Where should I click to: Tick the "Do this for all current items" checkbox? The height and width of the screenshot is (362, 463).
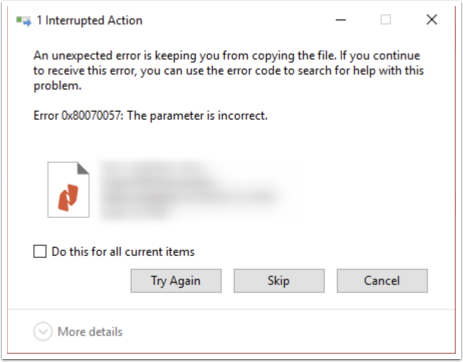coord(40,251)
